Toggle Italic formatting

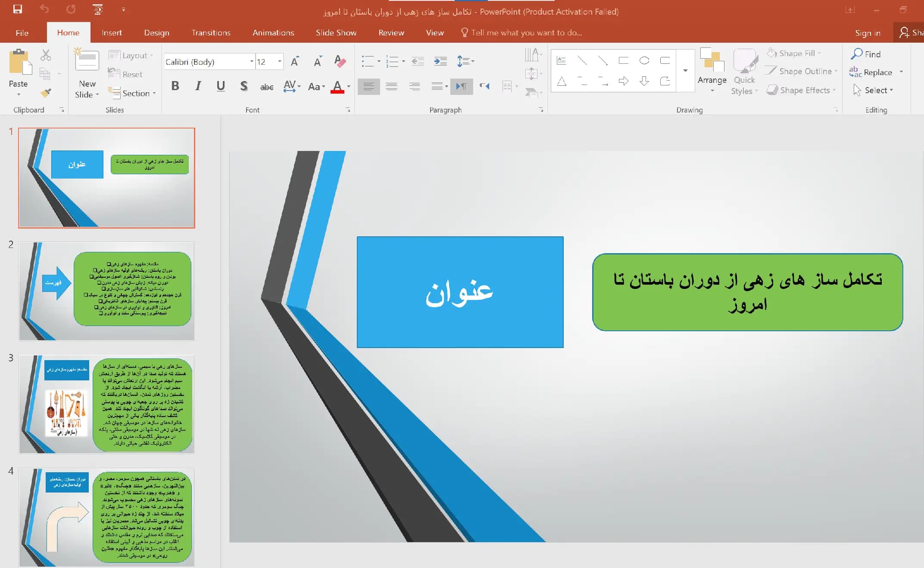coord(198,86)
